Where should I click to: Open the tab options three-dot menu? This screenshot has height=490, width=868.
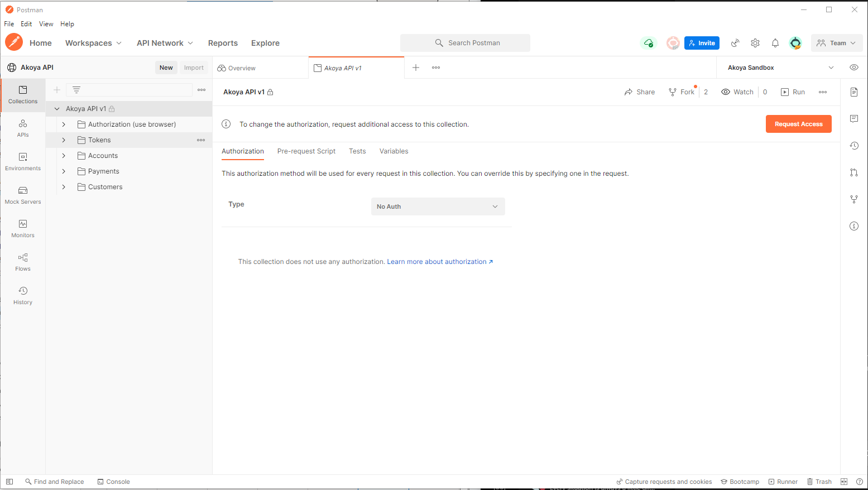tap(436, 68)
